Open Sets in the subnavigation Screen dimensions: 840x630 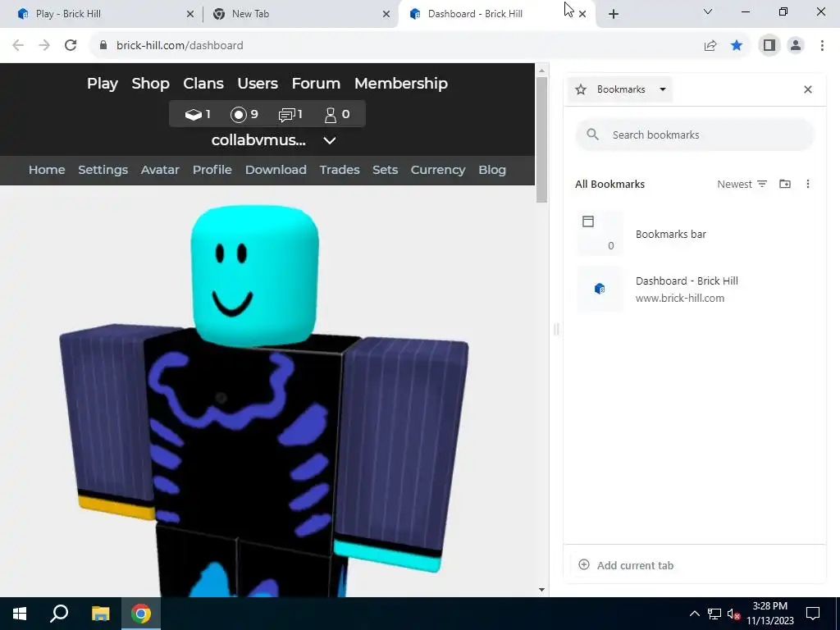pos(386,170)
